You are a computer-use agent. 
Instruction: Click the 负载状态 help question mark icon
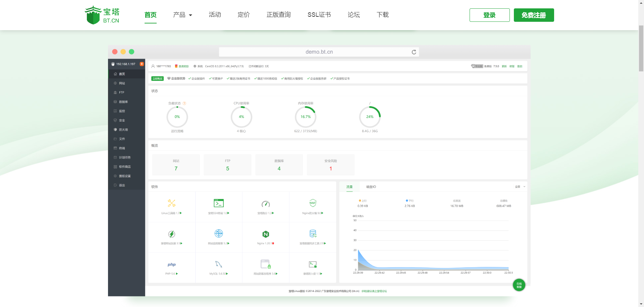click(184, 103)
